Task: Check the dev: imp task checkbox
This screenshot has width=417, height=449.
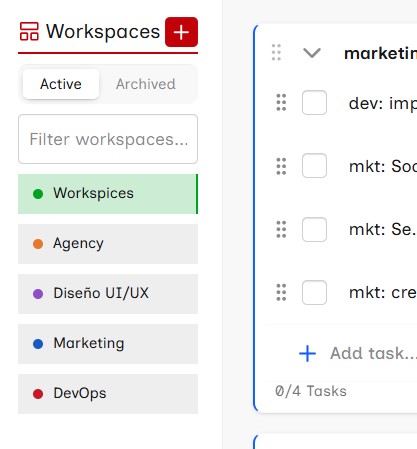Action: pyautogui.click(x=314, y=102)
